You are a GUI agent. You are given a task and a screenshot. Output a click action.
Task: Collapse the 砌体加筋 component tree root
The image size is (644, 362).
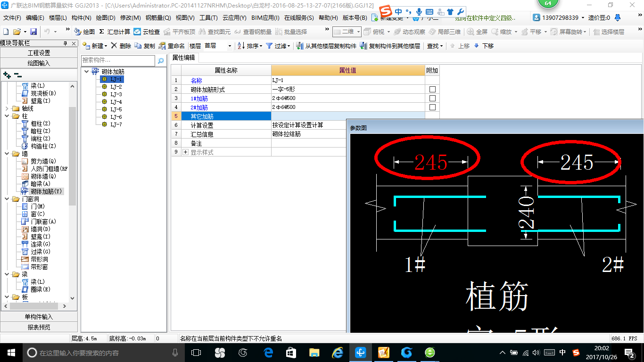[x=87, y=72]
